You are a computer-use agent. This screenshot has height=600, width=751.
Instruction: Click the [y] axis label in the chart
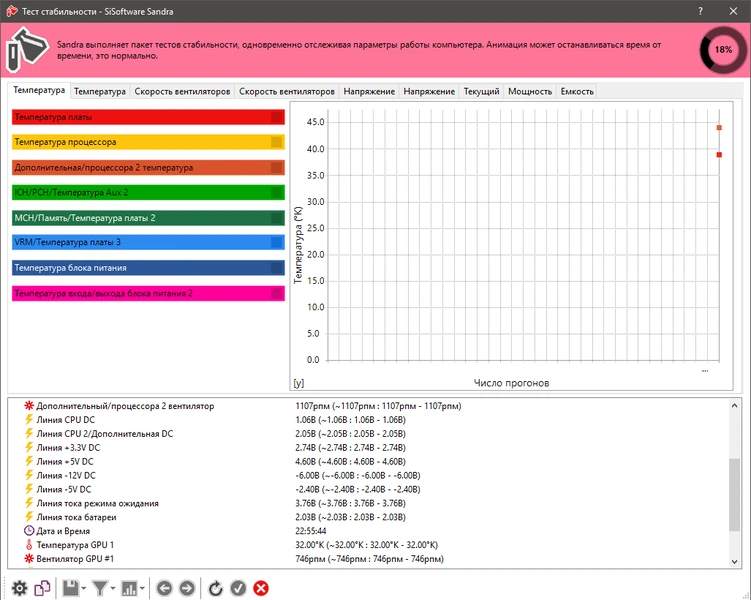(298, 383)
